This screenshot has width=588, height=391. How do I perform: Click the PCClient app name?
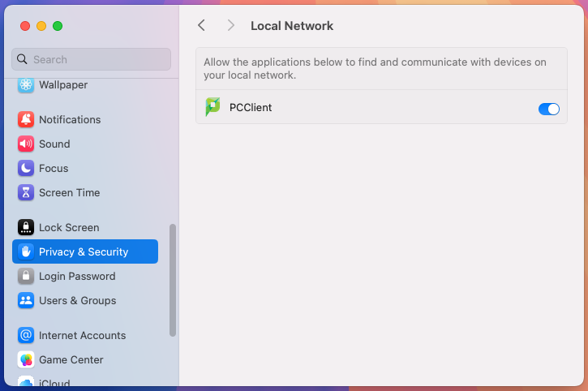coord(251,107)
